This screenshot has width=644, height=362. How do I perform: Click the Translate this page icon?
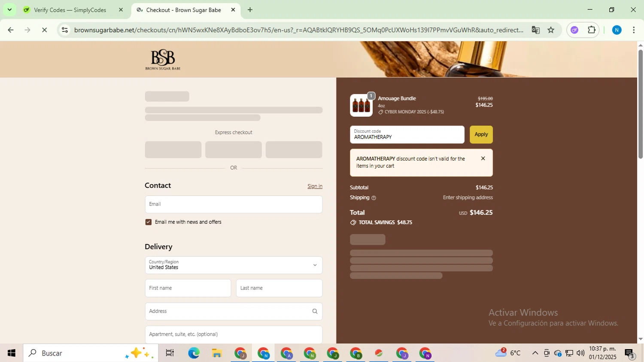[x=535, y=30]
